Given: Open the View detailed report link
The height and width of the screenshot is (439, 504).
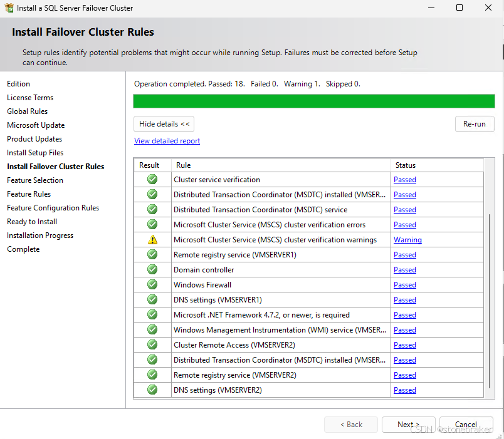Looking at the screenshot, I should pos(167,141).
